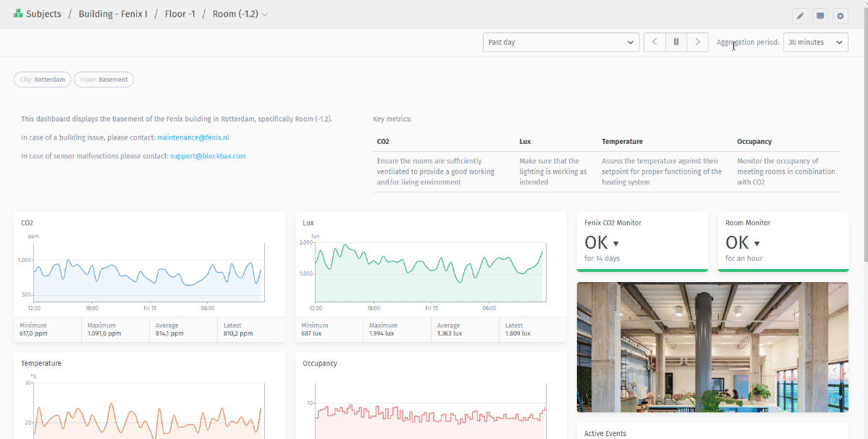Click the green Subjects icon
Screen dimensions: 868x439
18,14
